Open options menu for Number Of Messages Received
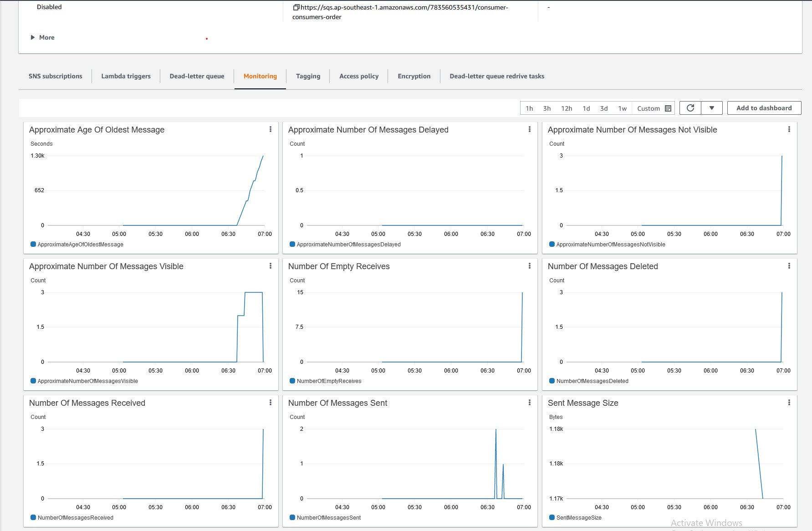Screen dimensions: 812x531 (x=271, y=403)
